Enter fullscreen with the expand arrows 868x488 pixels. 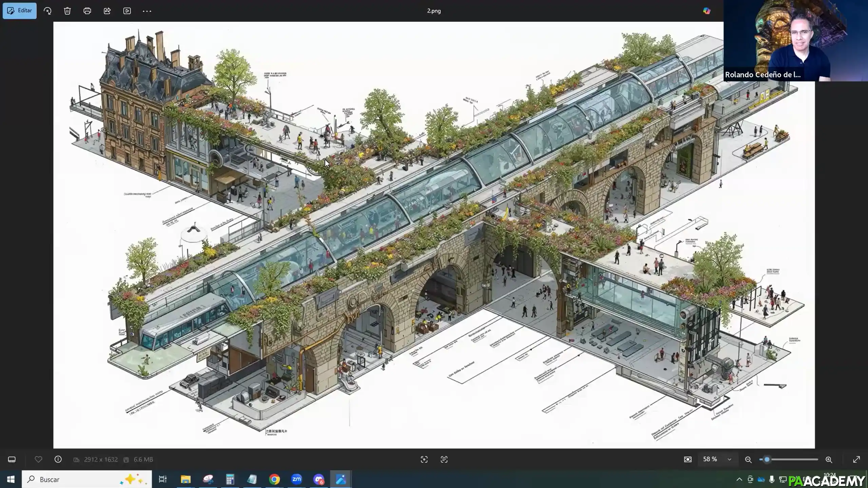[x=856, y=460]
